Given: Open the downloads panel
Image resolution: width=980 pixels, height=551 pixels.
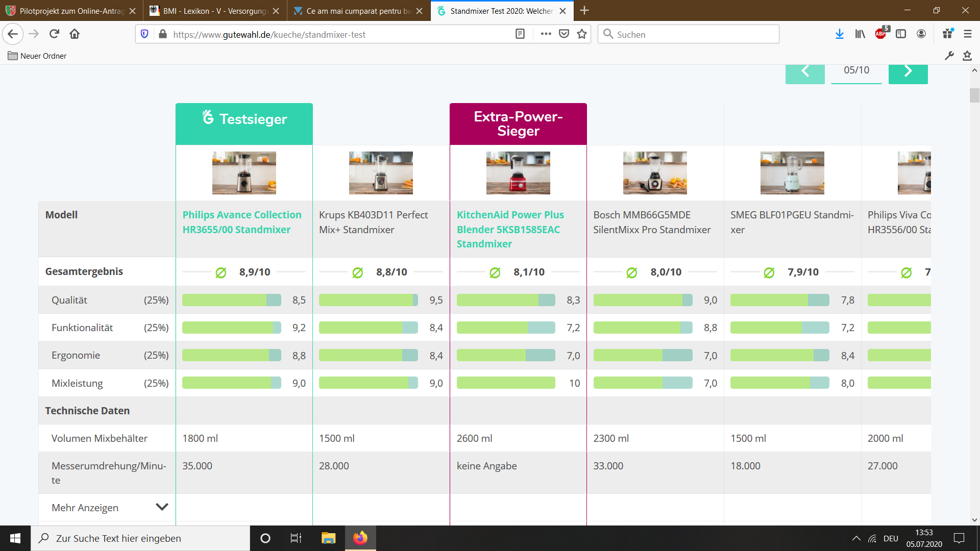Looking at the screenshot, I should click(839, 34).
